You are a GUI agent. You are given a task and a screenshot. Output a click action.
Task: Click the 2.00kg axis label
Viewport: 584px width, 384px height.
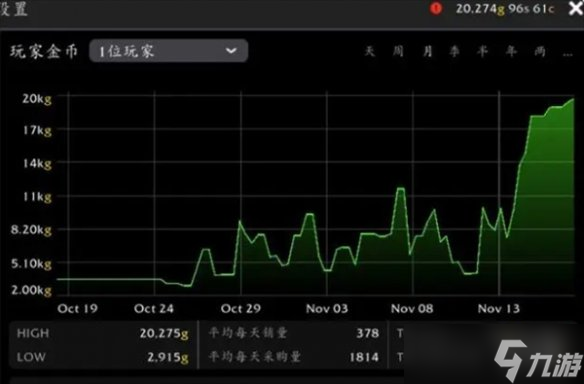[x=31, y=290]
